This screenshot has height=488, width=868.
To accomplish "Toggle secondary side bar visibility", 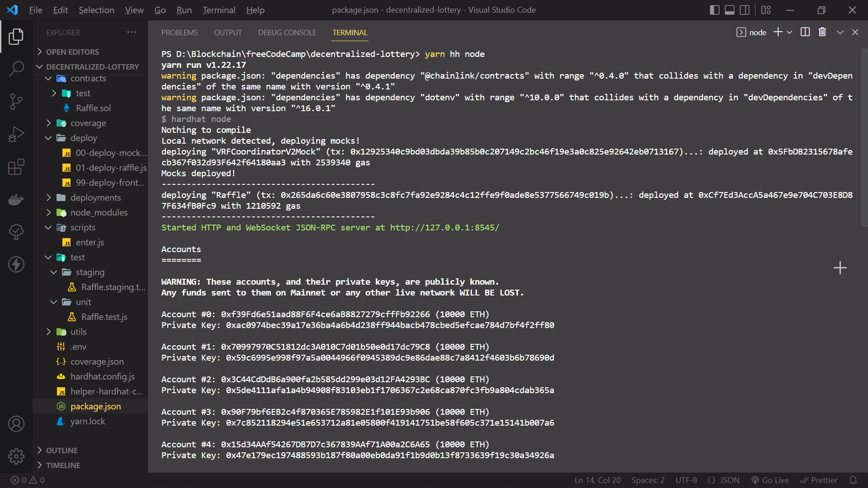I will coord(745,10).
